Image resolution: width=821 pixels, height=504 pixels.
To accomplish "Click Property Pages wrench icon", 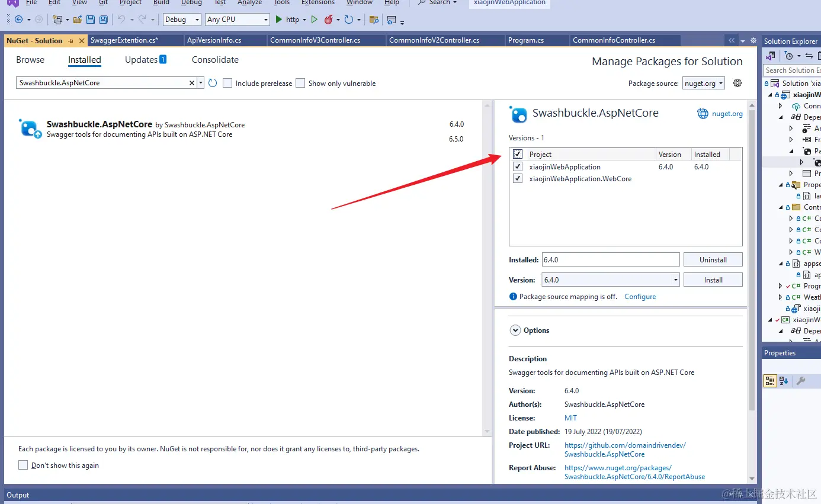I will 801,381.
